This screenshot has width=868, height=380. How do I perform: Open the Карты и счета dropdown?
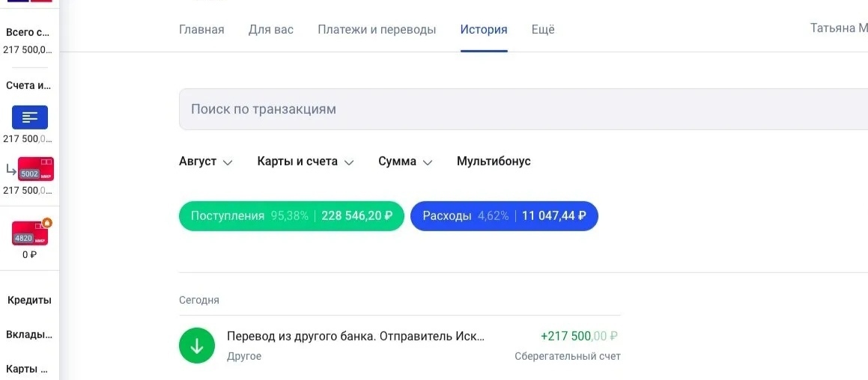(x=305, y=162)
